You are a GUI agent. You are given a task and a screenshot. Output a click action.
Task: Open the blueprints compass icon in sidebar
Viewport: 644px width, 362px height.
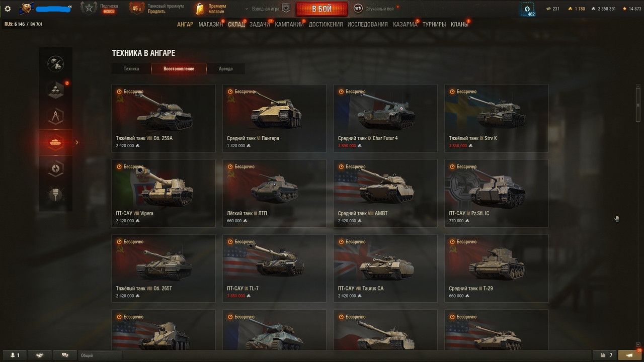point(56,117)
